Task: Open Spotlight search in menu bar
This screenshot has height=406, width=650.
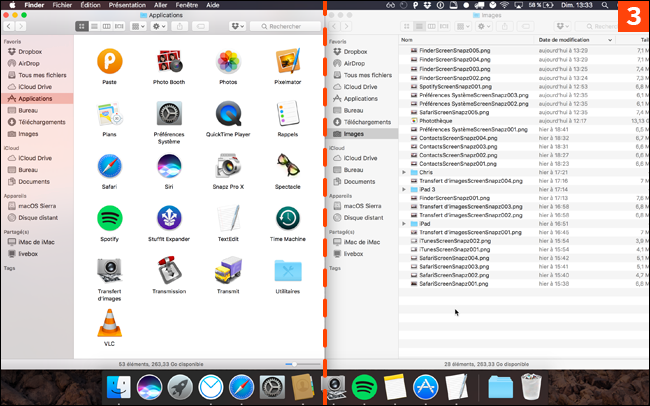Action: (605, 5)
